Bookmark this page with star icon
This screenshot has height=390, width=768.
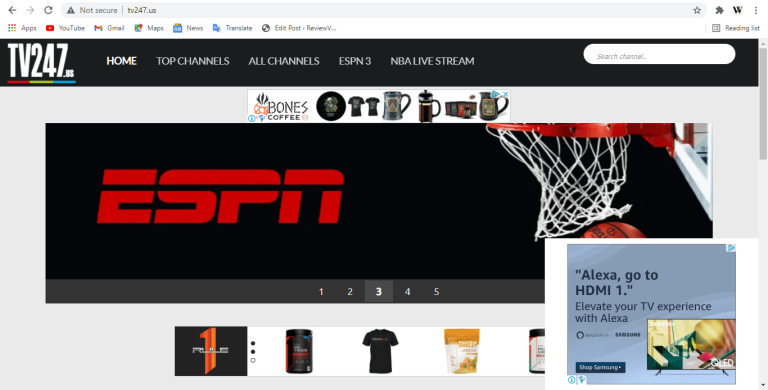click(697, 10)
